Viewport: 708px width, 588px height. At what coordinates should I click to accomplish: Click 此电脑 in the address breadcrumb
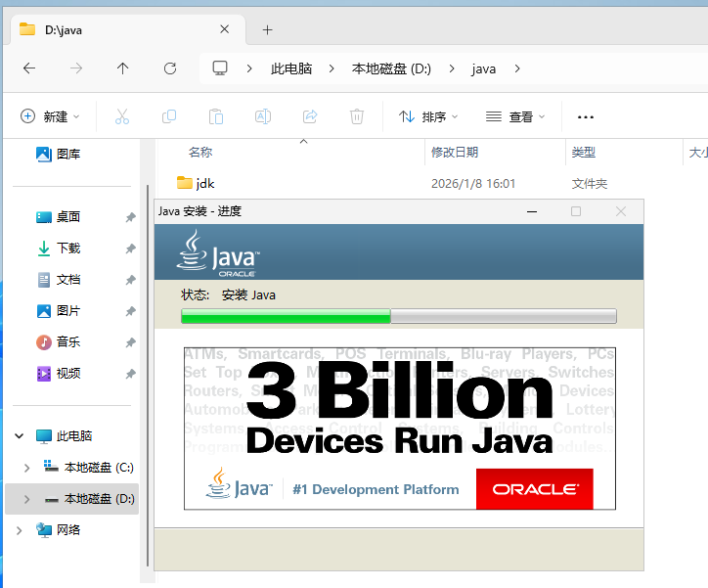coord(291,68)
